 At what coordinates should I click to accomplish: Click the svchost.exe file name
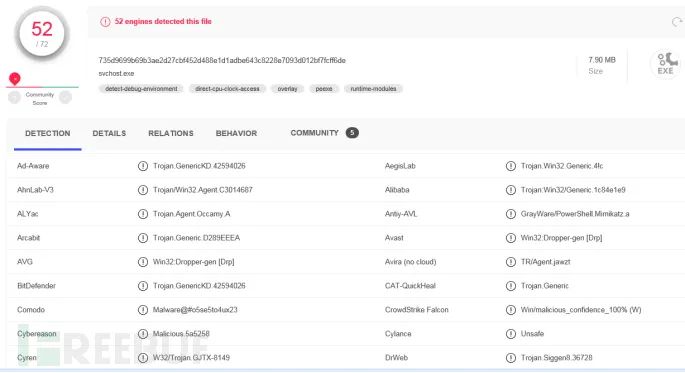click(x=116, y=73)
